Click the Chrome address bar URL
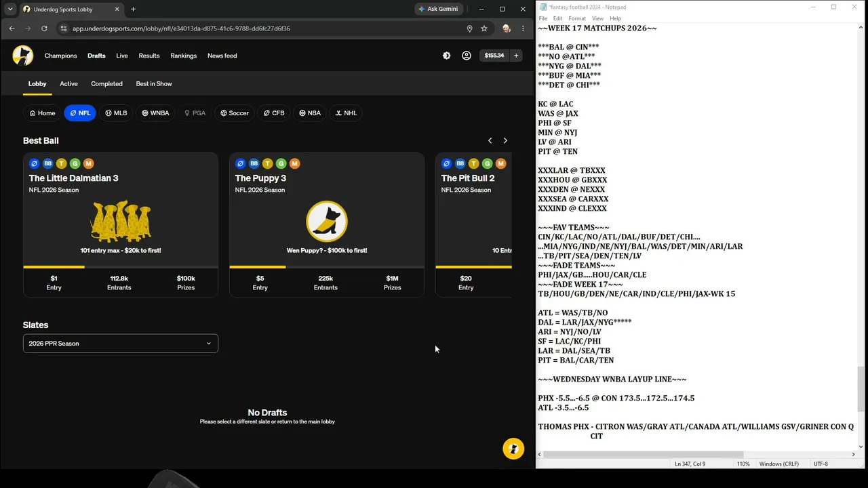The height and width of the screenshot is (488, 868). (x=181, y=28)
